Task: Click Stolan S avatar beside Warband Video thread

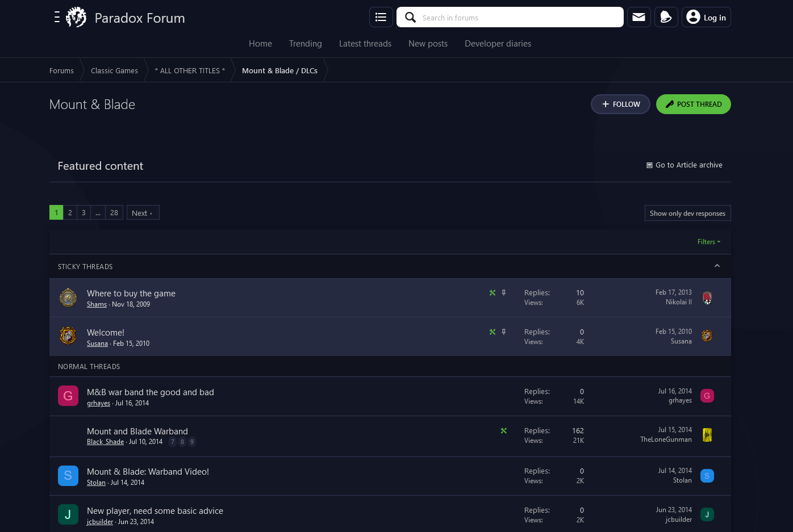Action: coord(68,476)
